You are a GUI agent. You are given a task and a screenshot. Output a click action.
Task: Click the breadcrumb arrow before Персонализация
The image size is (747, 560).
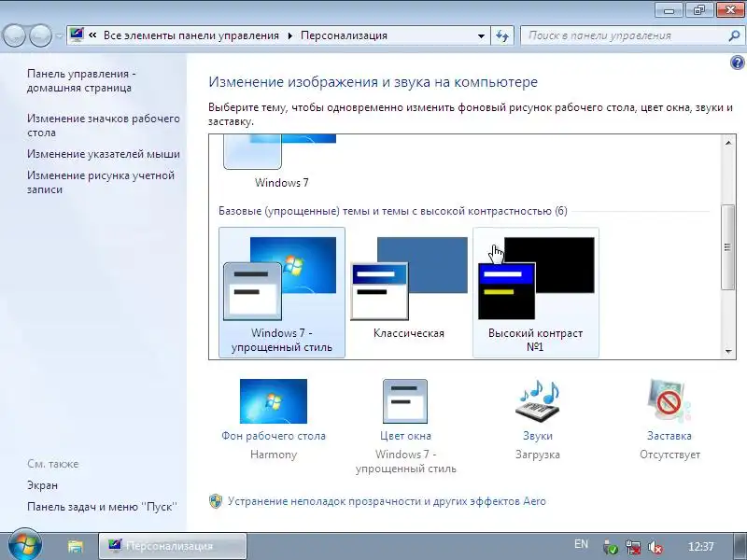pyautogui.click(x=289, y=35)
